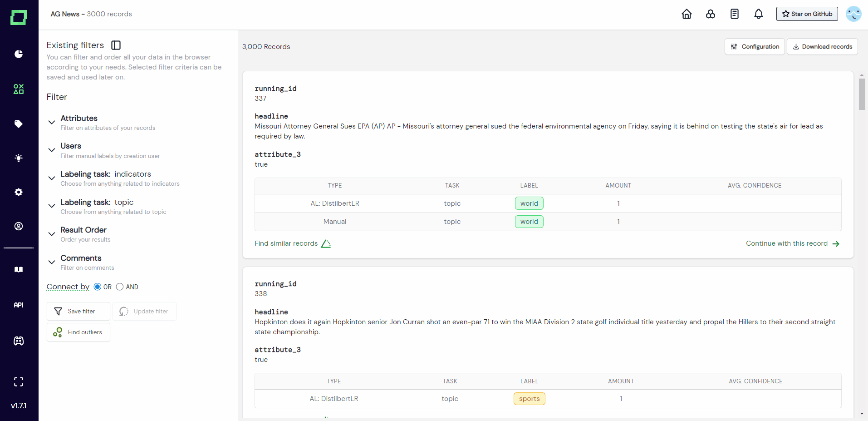868x421 pixels.
Task: Click the sports label badge for record 338
Action: pyautogui.click(x=530, y=399)
